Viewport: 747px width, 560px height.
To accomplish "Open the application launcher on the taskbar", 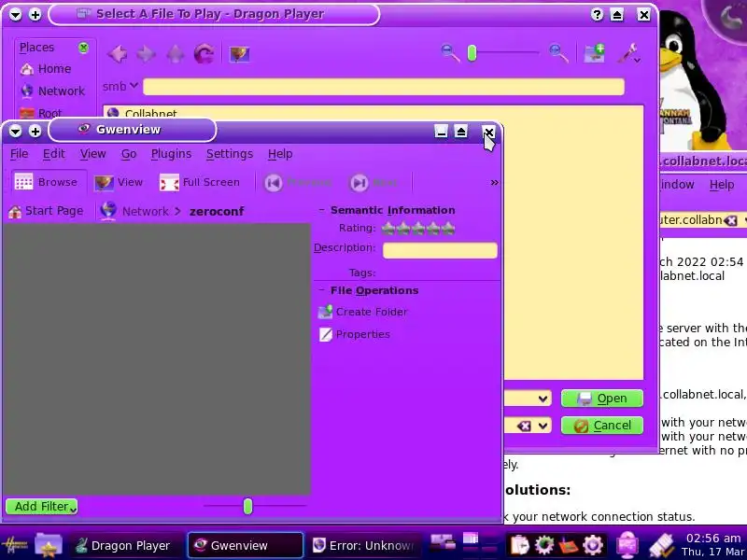I will (15, 545).
